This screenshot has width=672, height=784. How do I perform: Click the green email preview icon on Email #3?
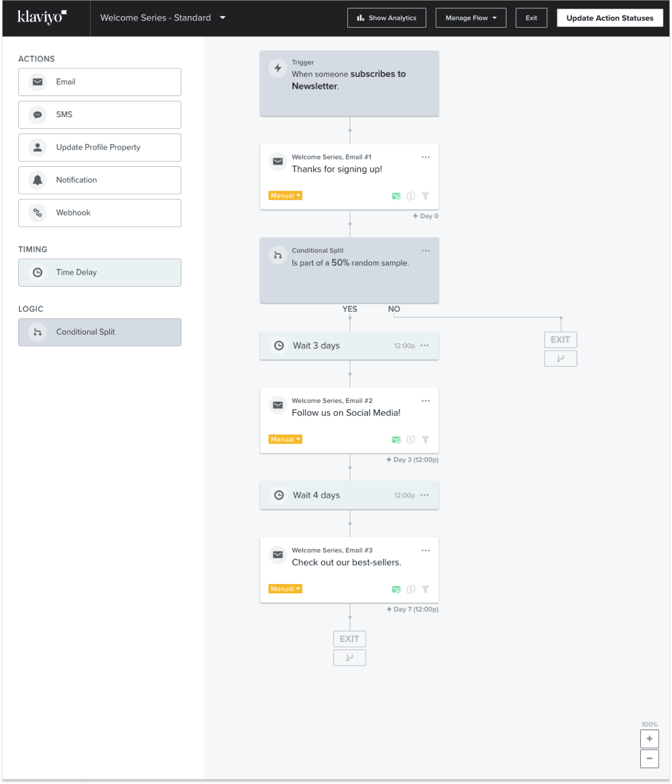coord(396,589)
